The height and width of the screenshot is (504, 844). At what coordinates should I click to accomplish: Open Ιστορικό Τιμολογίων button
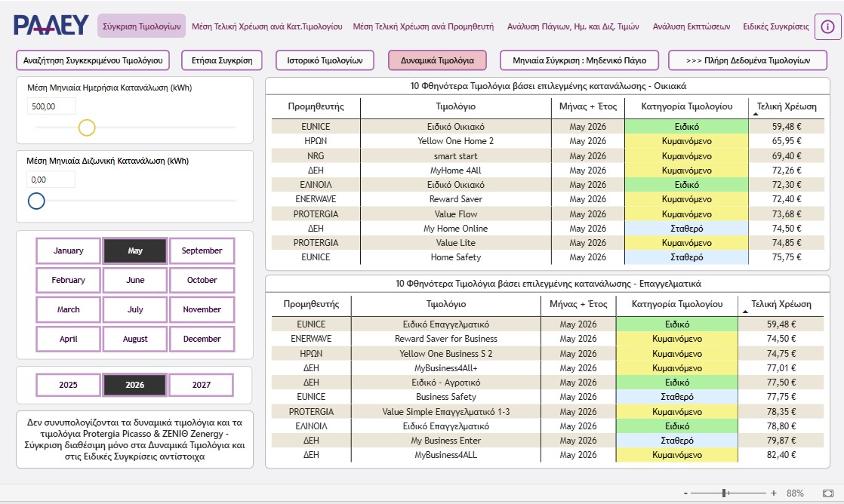(x=325, y=60)
